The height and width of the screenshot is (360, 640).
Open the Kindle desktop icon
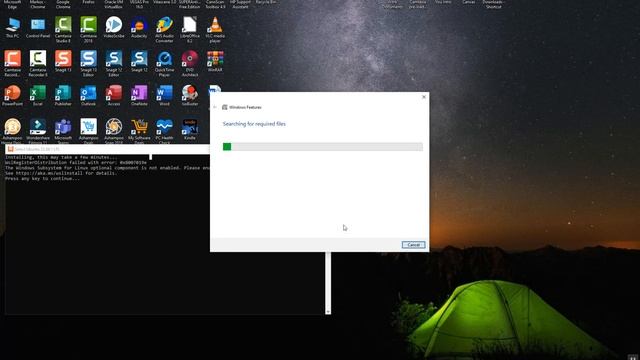(189, 130)
